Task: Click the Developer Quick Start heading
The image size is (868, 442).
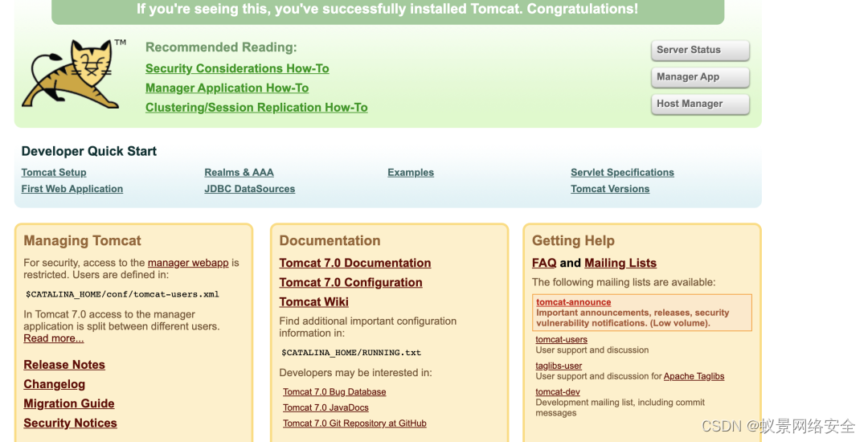Action: point(88,151)
